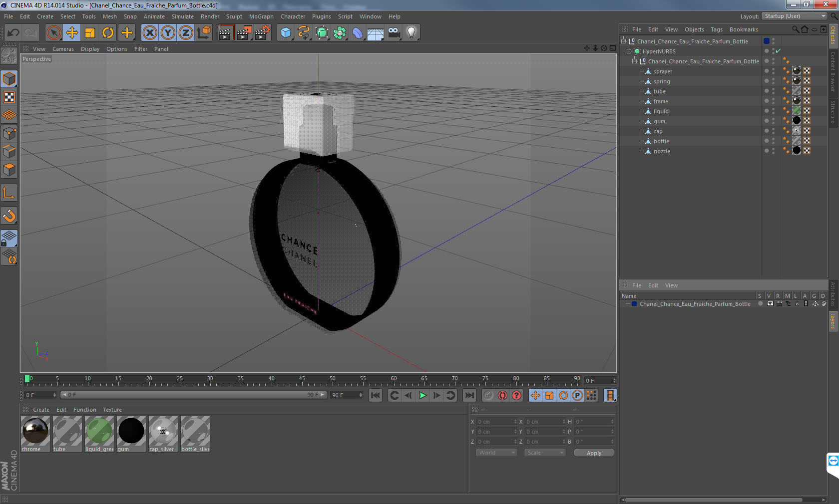The height and width of the screenshot is (504, 839).
Task: Click the Apply button
Action: point(594,453)
